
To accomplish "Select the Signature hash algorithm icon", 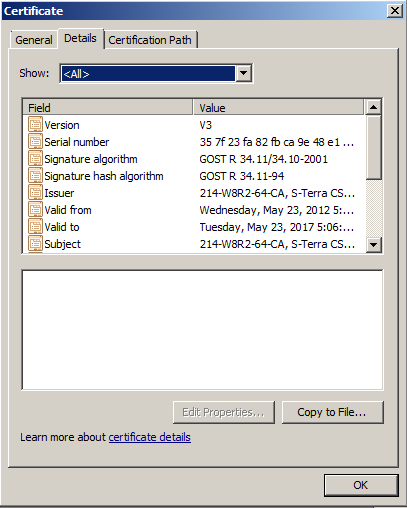I will point(35,176).
